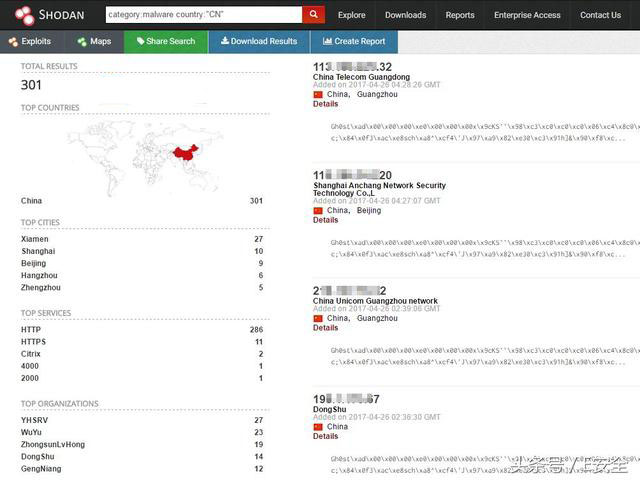Screen dimensions: 640x481
Task: Open Enterprise Access page
Action: pyautogui.click(x=527, y=15)
